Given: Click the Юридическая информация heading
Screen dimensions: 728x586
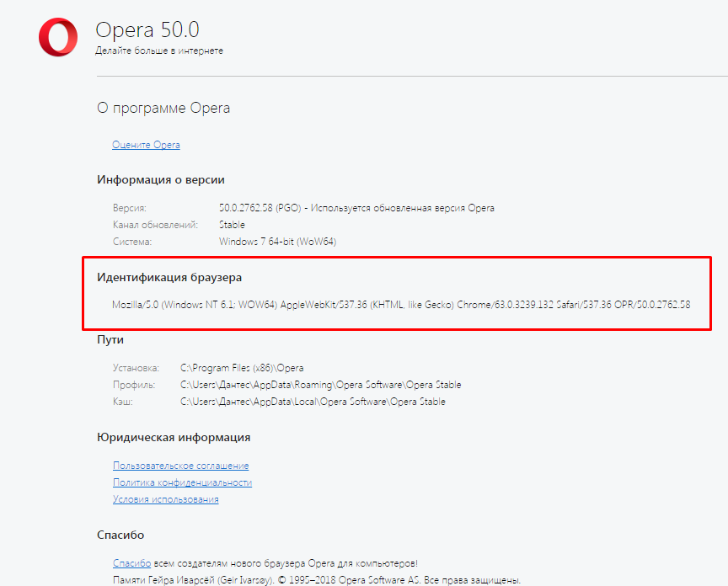Looking at the screenshot, I should pos(174,438).
